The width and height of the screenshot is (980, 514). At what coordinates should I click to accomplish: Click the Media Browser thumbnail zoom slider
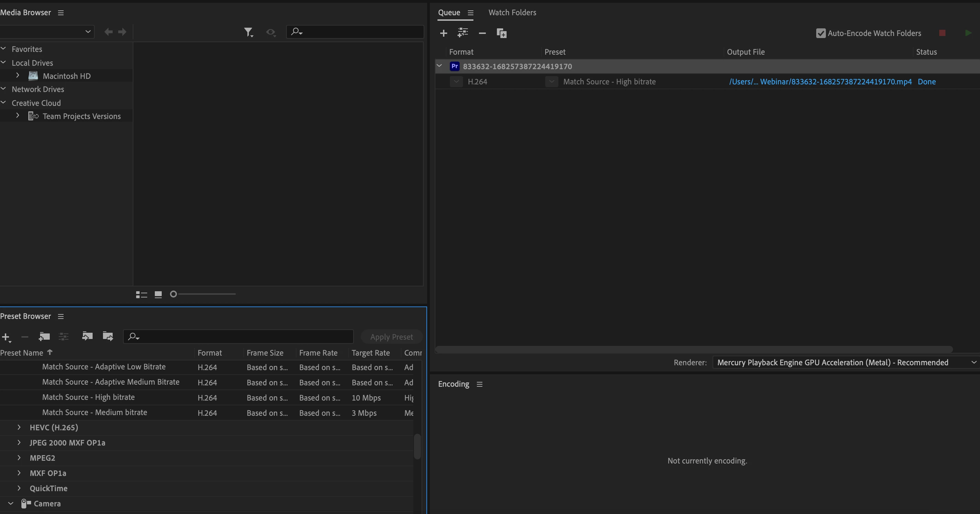pyautogui.click(x=204, y=294)
